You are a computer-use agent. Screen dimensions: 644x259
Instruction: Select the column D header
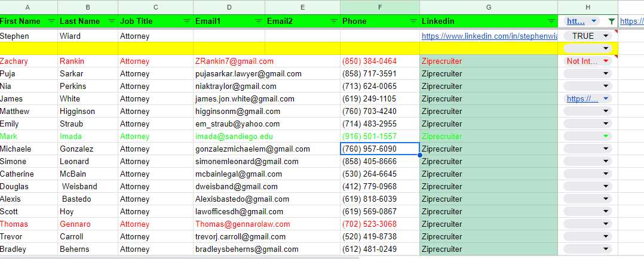[x=229, y=7]
